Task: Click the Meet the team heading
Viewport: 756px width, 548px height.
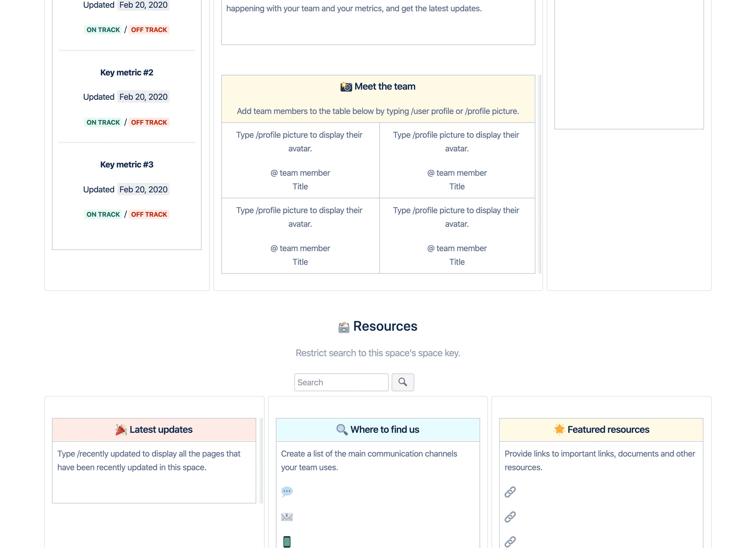Action: [385, 86]
